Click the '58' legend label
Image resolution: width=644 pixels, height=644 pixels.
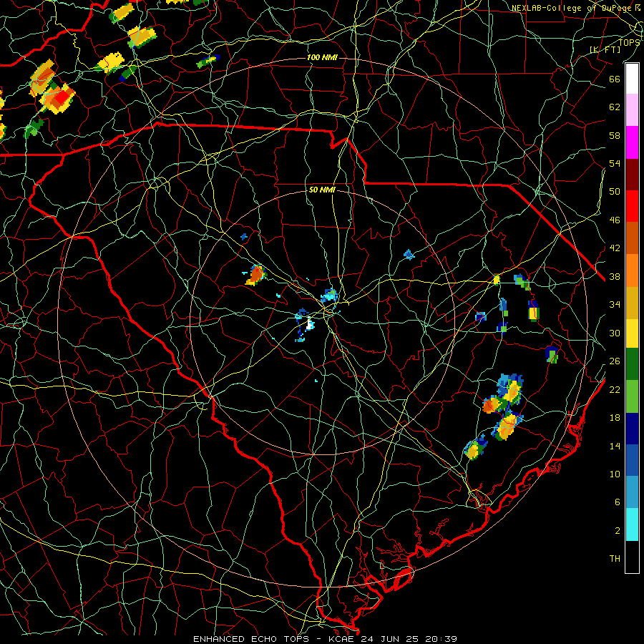tap(615, 135)
